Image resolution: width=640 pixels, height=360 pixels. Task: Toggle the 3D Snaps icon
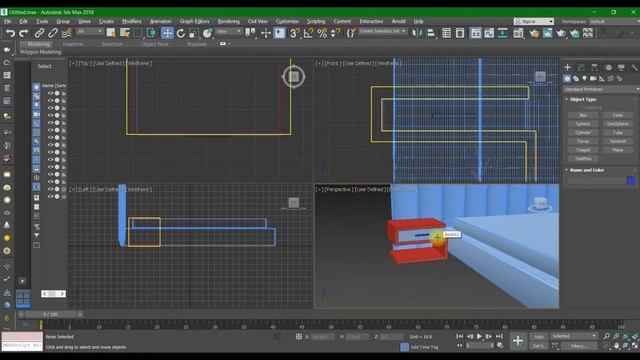pyautogui.click(x=295, y=33)
